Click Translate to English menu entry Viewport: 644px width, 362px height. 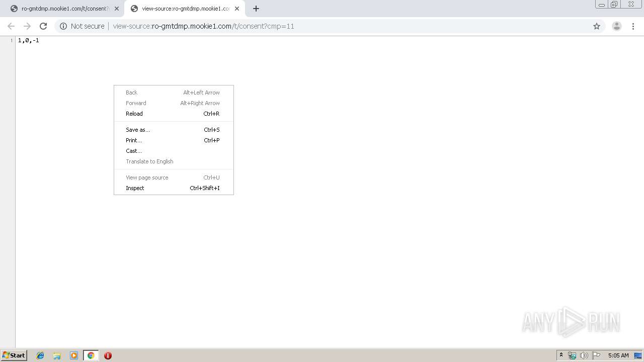174,161
